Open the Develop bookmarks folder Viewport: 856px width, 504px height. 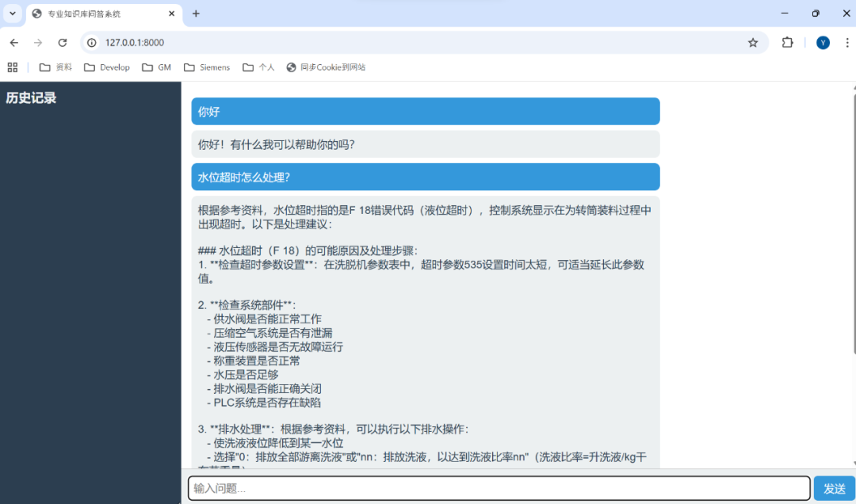click(x=107, y=67)
